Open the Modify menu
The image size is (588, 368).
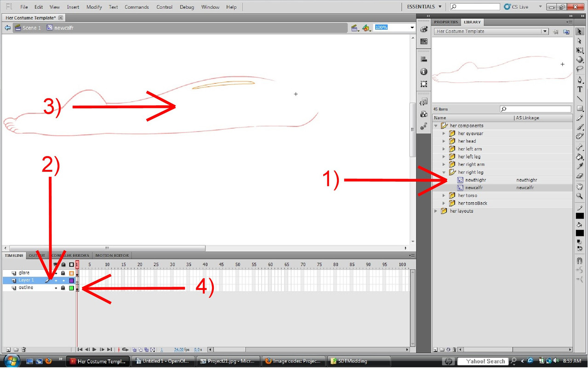coord(94,7)
